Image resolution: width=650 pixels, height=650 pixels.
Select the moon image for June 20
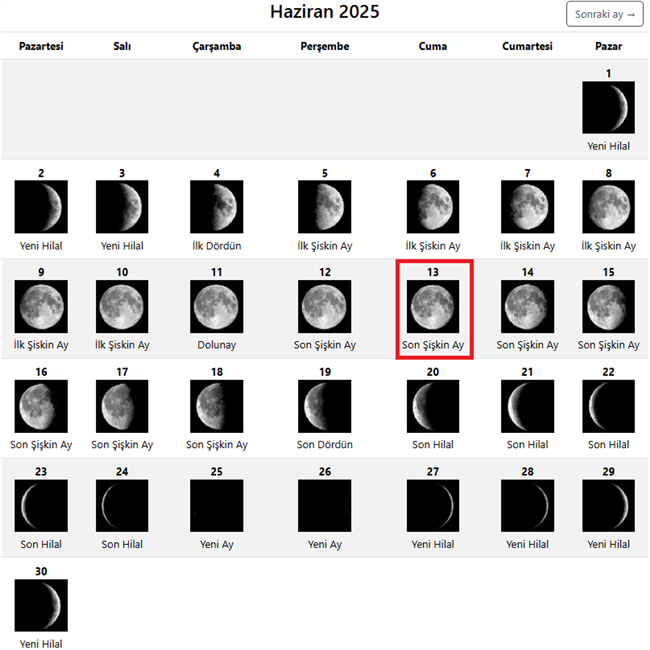(433, 406)
